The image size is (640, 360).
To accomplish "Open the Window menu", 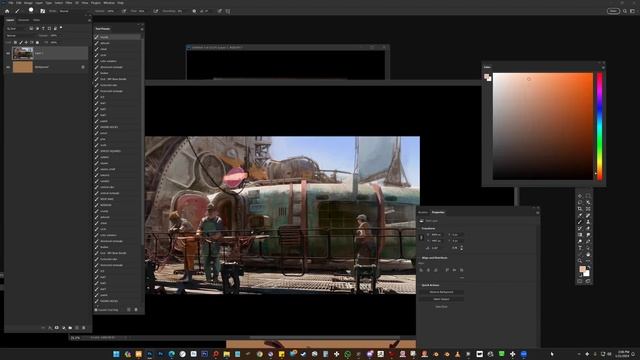I will pos(109,3).
